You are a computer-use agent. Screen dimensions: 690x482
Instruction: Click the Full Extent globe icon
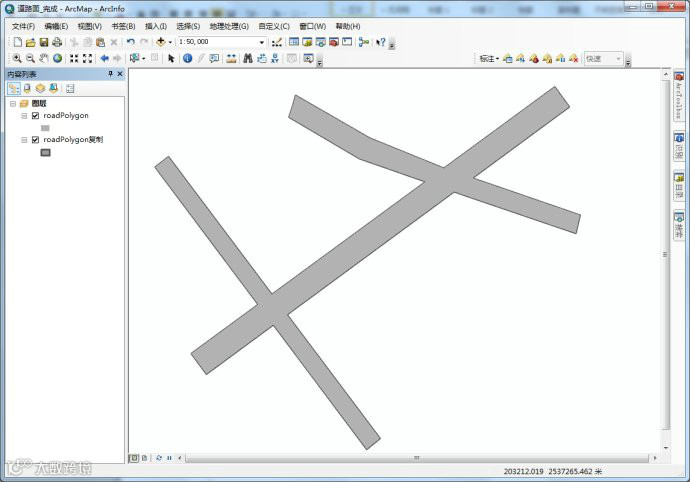tap(57, 58)
